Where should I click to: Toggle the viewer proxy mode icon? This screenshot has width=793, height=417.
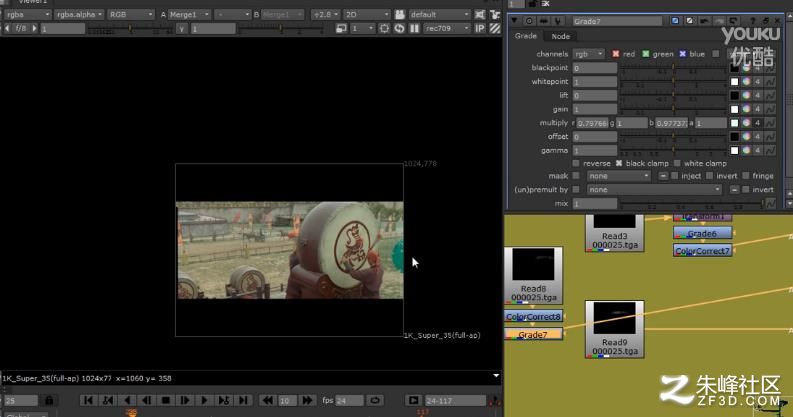[341, 28]
